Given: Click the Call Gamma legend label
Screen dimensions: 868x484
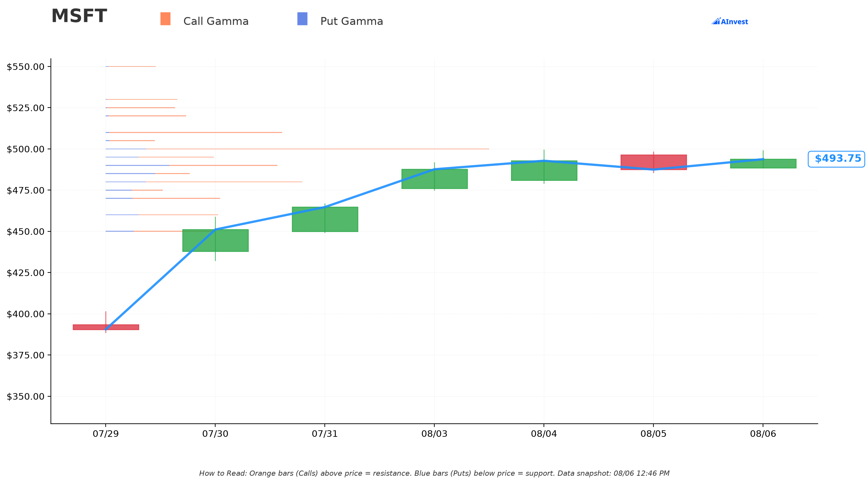Looking at the screenshot, I should coord(216,21).
